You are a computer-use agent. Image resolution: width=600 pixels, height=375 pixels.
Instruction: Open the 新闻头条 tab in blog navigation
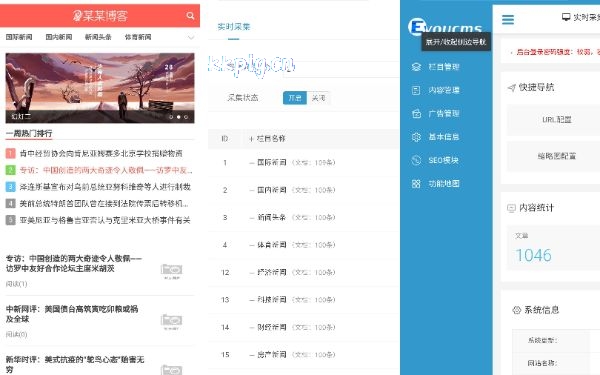point(98,37)
